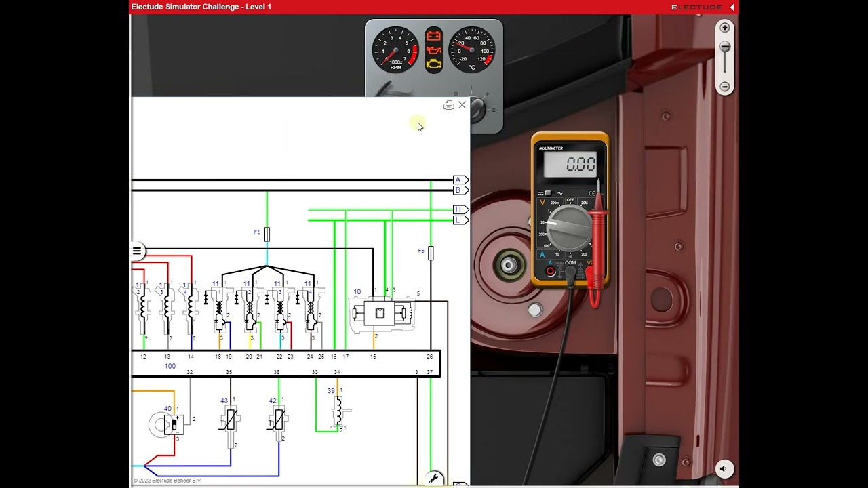Select fuse F6 in the diagram
The height and width of the screenshot is (488, 868).
pos(431,253)
